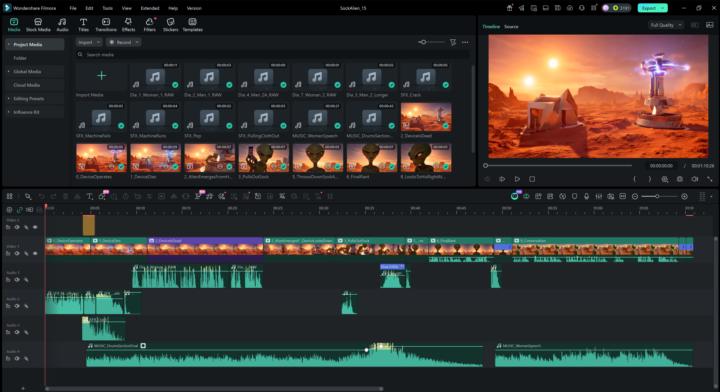The image size is (720, 392).
Task: Click the Search media input field
Action: 273,55
